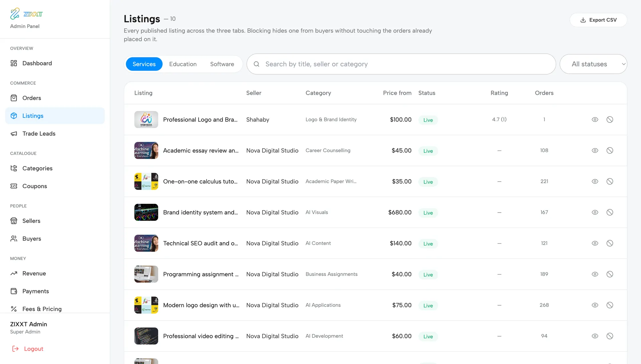
Task: Click the ZIXXT Admin profile name
Action: point(28,324)
